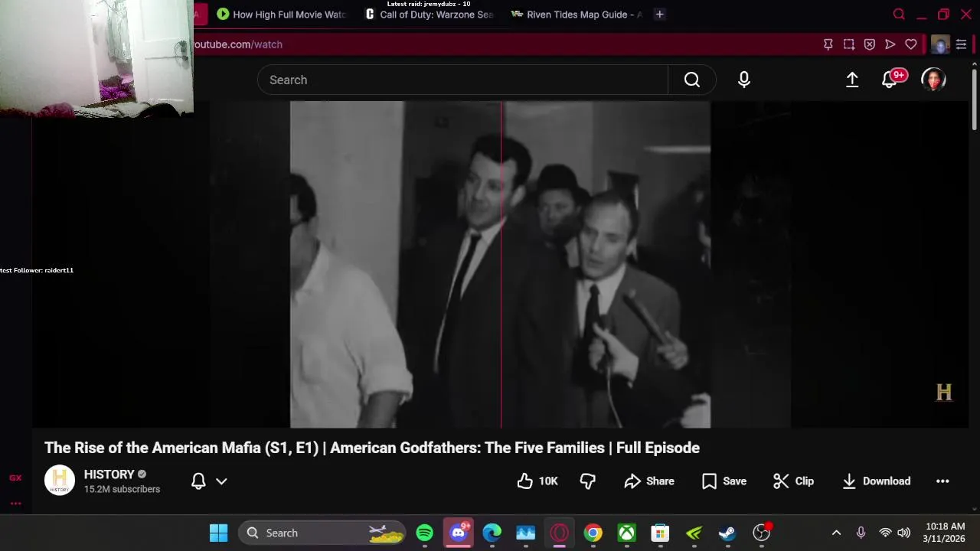Open the NVIDIA app in the taskbar
Screen dimensions: 980x551
point(694,533)
